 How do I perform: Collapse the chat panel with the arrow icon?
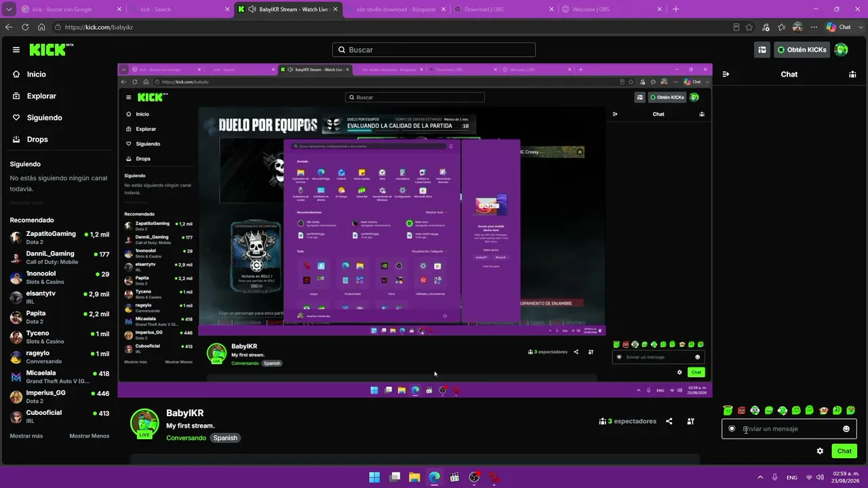tap(726, 74)
